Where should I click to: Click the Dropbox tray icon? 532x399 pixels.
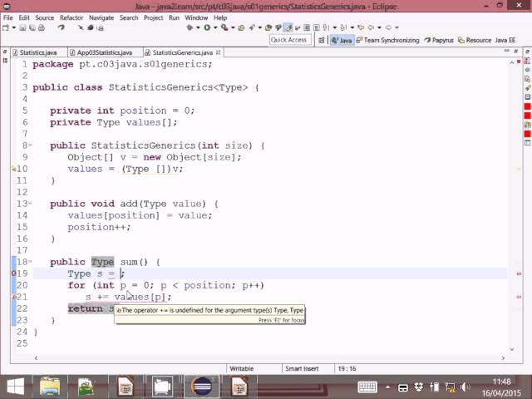(418, 387)
